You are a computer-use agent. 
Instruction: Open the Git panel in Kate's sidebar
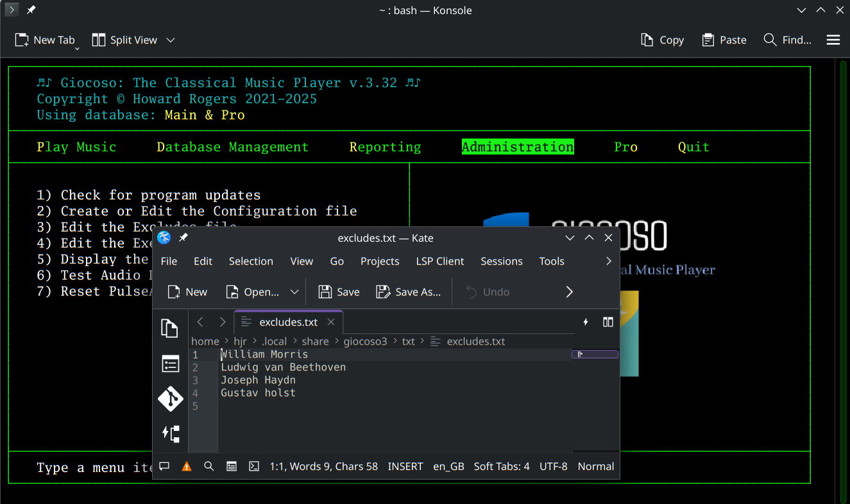[170, 399]
